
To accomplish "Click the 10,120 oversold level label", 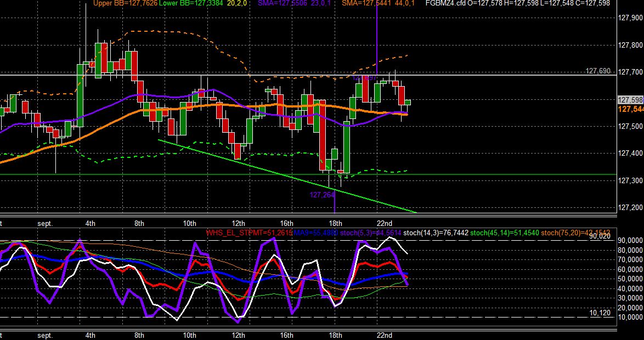I will click(x=600, y=313).
